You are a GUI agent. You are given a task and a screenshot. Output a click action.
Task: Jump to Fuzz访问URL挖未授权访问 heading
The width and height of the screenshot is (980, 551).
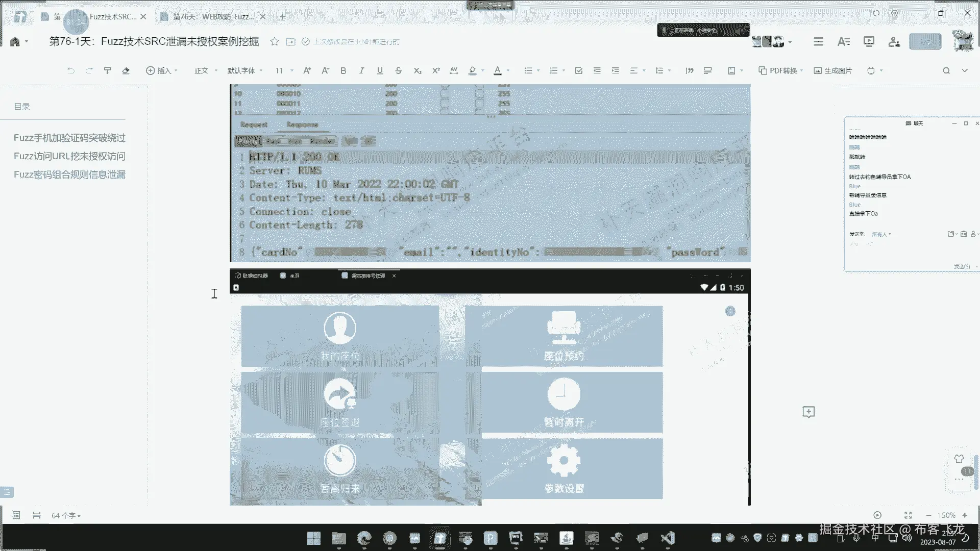tap(69, 156)
